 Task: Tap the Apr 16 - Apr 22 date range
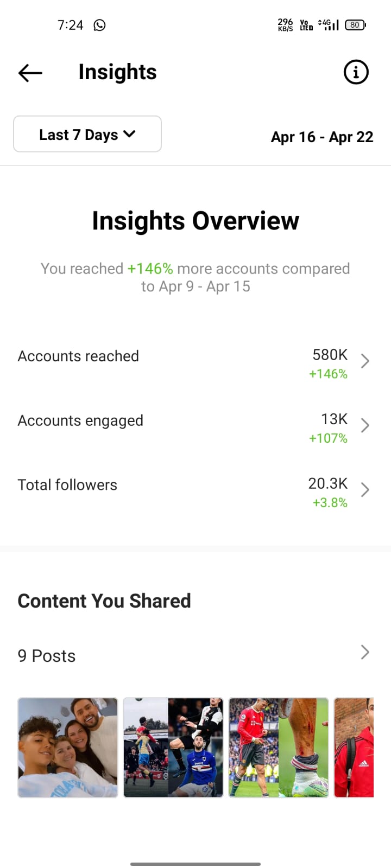[322, 137]
